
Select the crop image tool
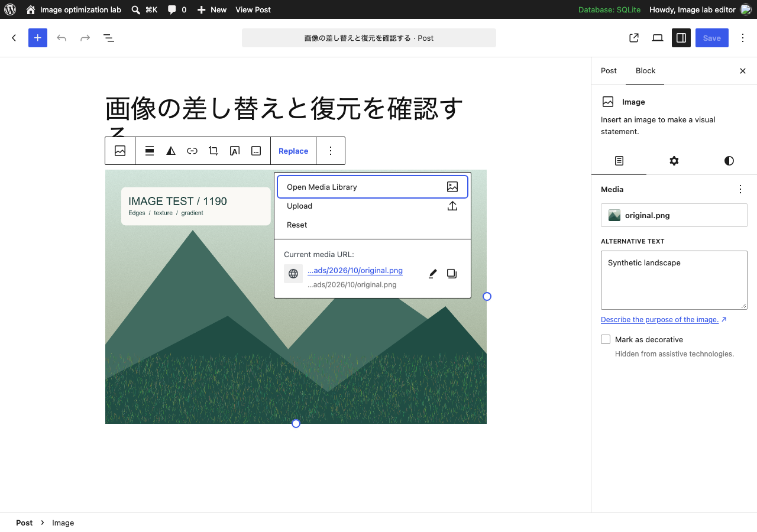(213, 151)
